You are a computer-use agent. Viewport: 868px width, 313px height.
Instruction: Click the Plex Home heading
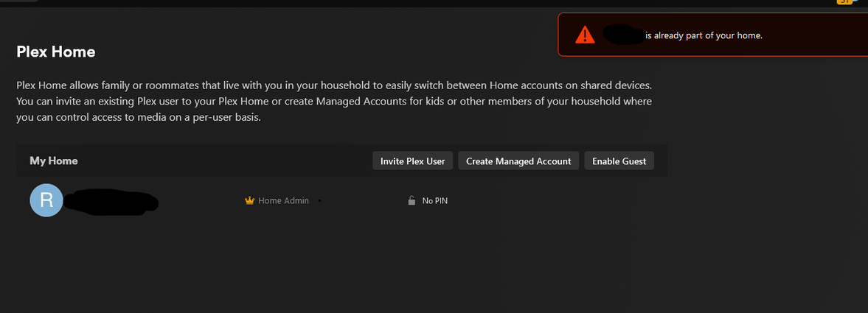56,52
